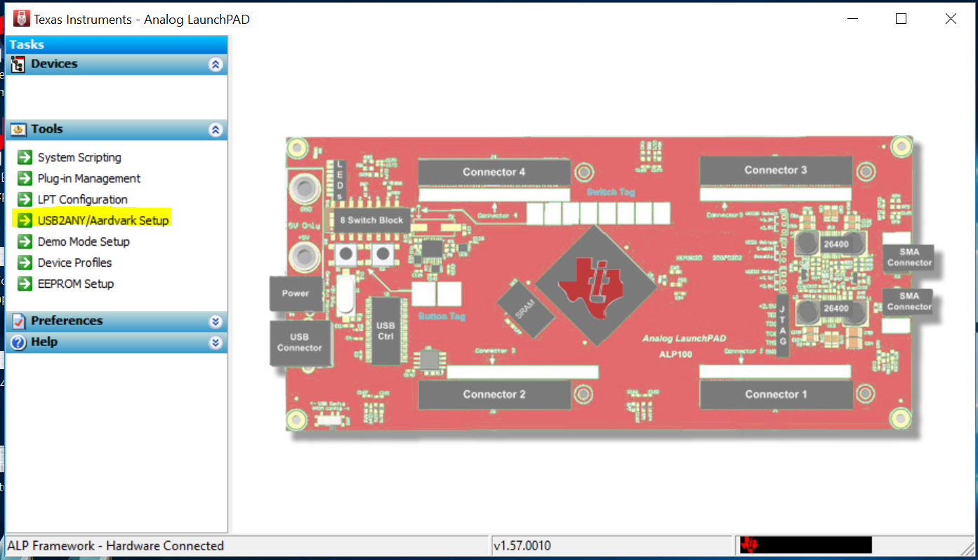Click the green arrow icon beside Demo Mode Setup
978x560 pixels.
[x=25, y=241]
